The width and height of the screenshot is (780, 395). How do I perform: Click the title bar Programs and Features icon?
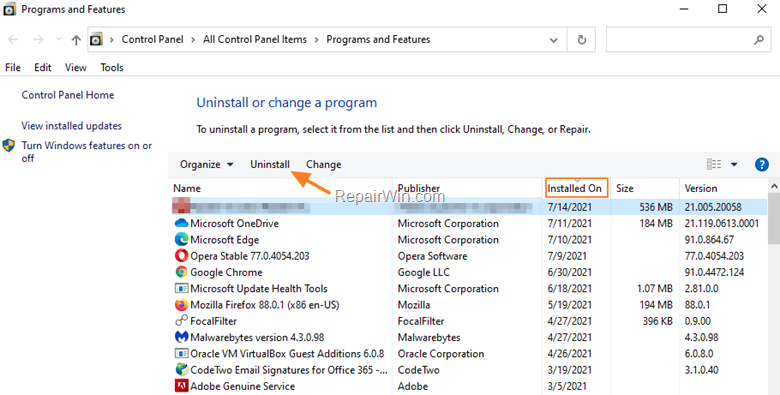9,9
